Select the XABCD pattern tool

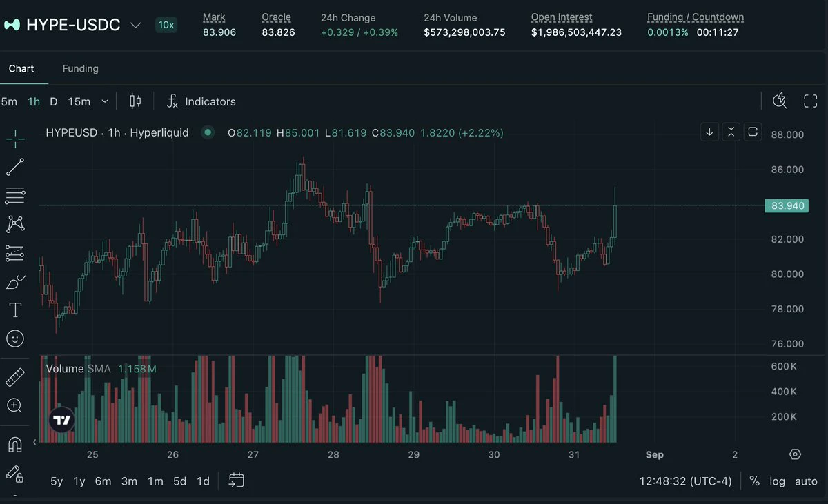pos(15,224)
